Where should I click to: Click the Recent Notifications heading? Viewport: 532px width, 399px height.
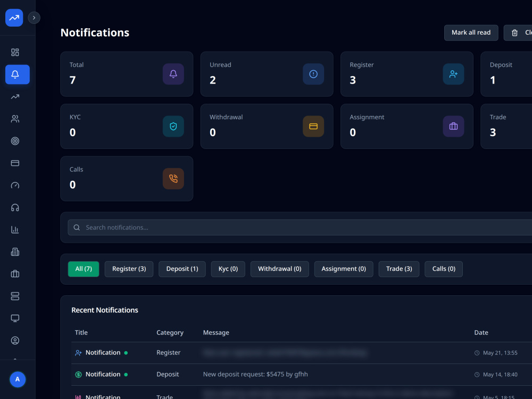click(105, 310)
